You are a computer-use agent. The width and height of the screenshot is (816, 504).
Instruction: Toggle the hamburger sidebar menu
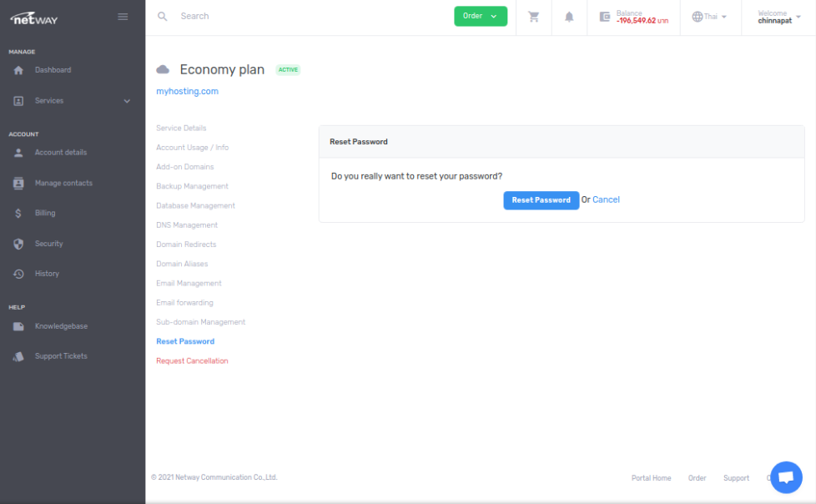pos(123,17)
